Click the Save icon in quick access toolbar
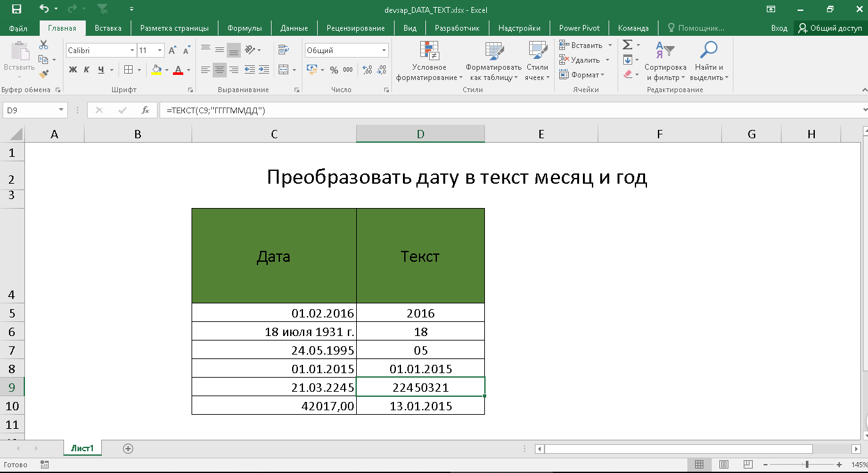This screenshot has width=868, height=473. [17, 9]
